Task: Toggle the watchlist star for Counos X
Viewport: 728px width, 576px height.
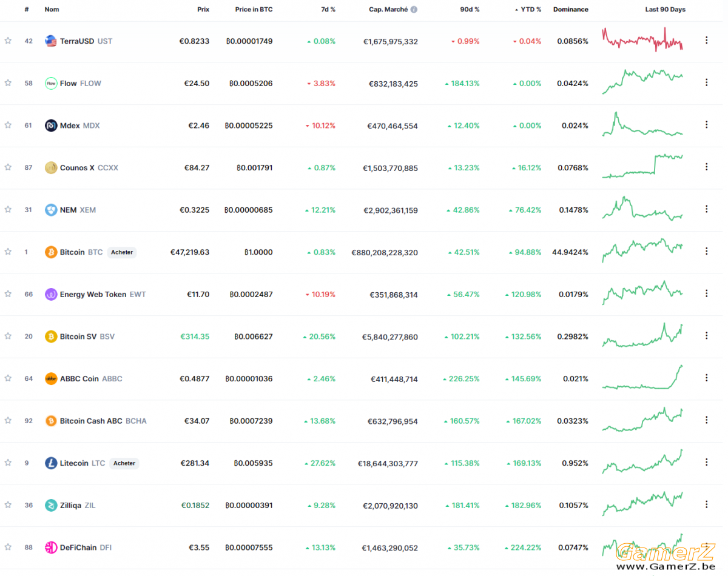Action: click(x=8, y=167)
